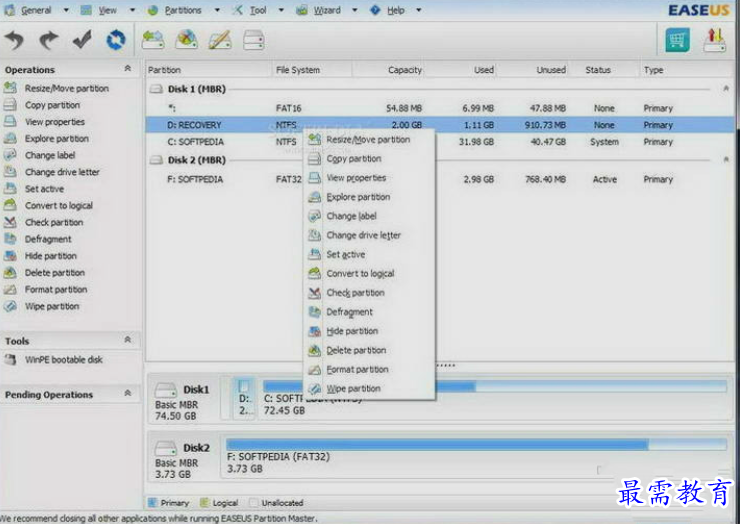Select the F: SOFTPEDIA partition row
The height and width of the screenshot is (524, 740).
[439, 179]
